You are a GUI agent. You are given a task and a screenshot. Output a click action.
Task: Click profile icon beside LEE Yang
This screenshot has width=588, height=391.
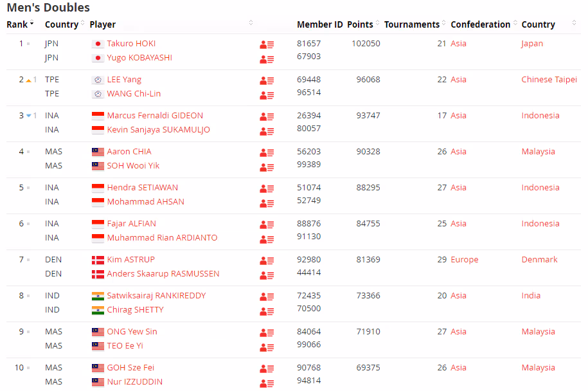267,80
